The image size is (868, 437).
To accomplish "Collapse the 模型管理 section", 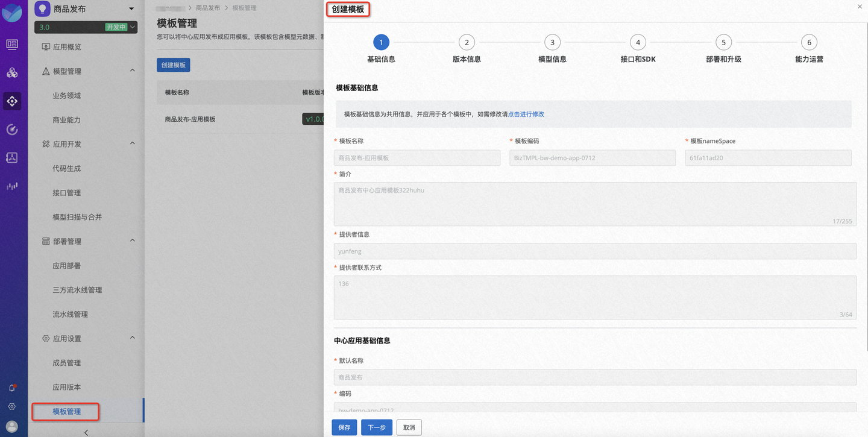I will click(x=132, y=71).
